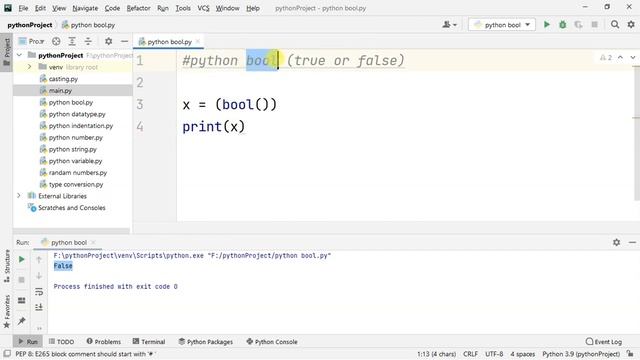Click the warnings indicator showing 2 problems
The image size is (640, 360).
click(606, 58)
